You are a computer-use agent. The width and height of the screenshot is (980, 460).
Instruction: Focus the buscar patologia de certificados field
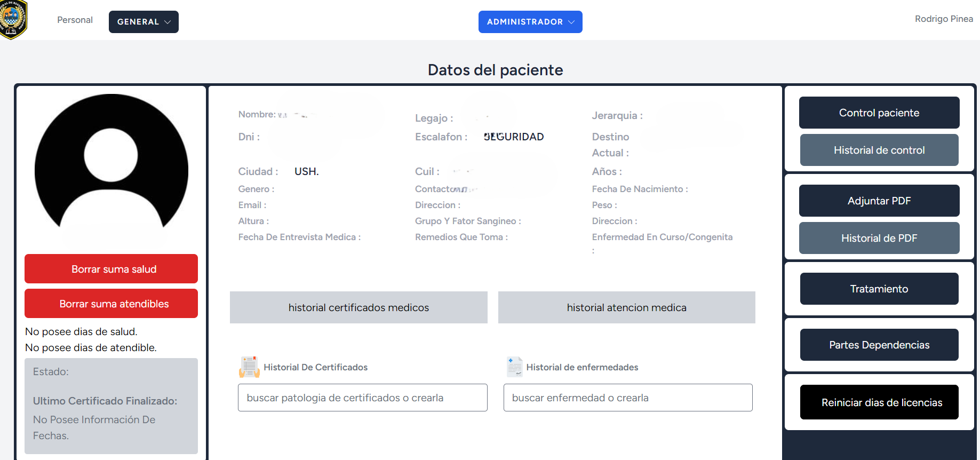[362, 398]
